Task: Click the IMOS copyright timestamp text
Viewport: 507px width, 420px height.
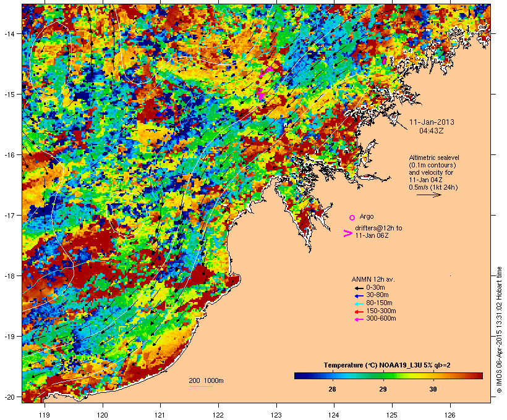Action: 499,330
